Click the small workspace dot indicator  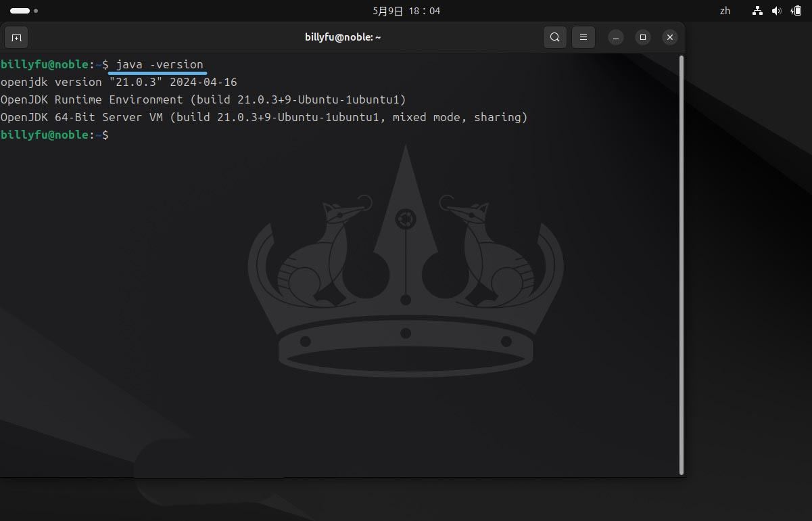pos(36,11)
